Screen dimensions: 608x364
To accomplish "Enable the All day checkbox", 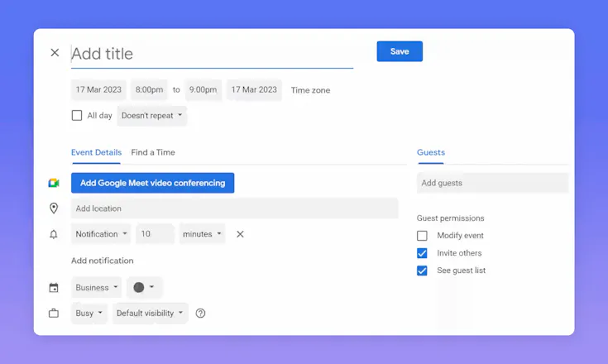I will click(77, 116).
